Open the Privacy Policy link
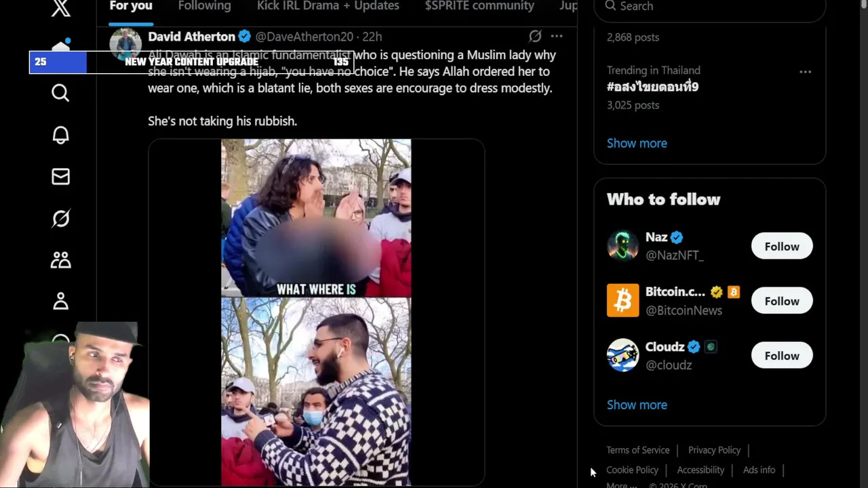Screen dimensions: 868x488 point(714,450)
